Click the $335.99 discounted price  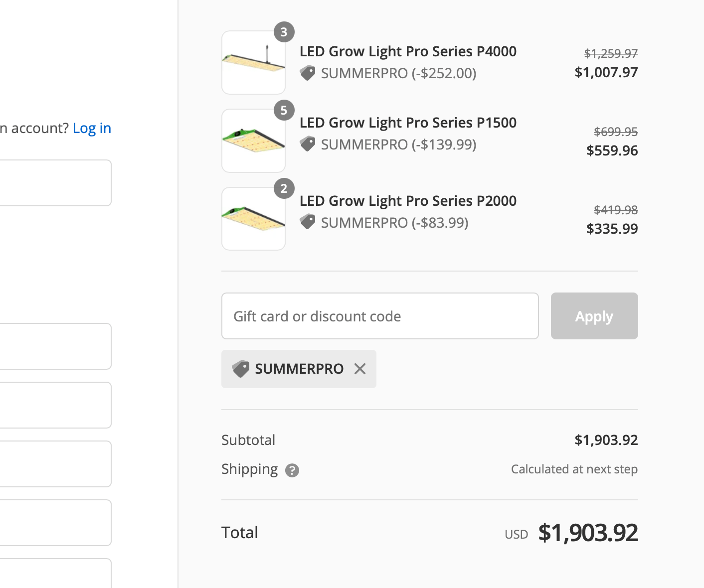(612, 229)
